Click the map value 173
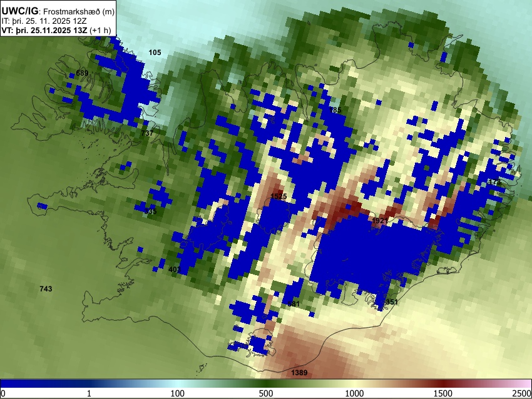The width and height of the screenshot is (532, 399). coord(494,183)
